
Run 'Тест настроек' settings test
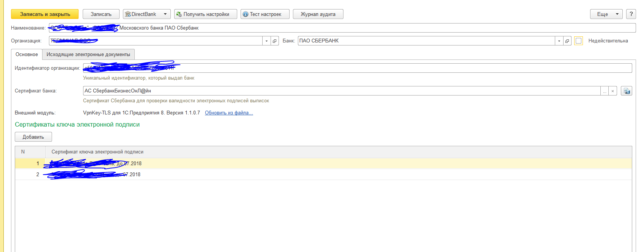[x=265, y=14]
